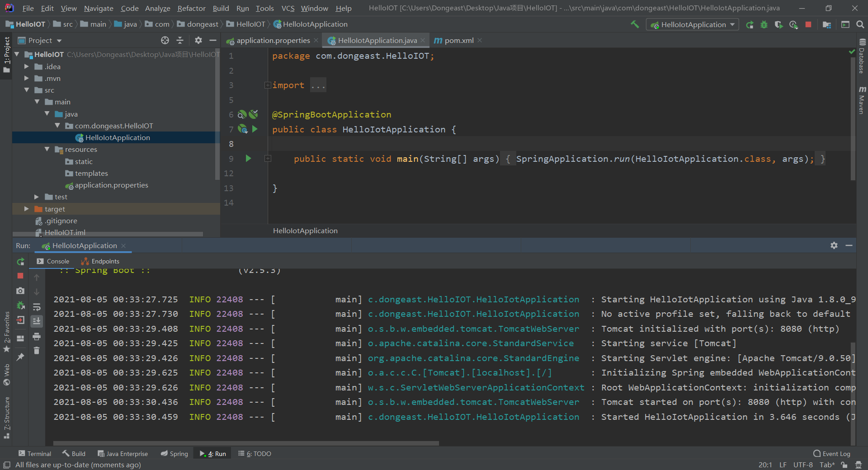Open Project Structure icon in toolbar

click(827, 25)
